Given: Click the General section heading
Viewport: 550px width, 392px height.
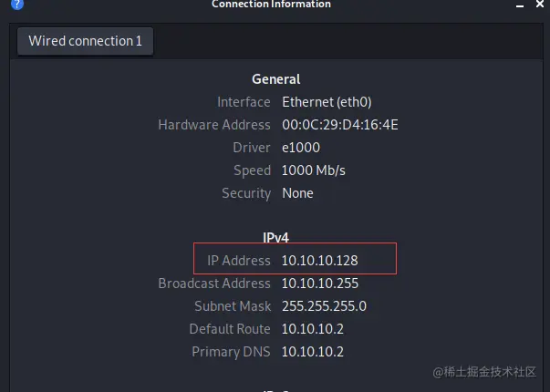Looking at the screenshot, I should [x=275, y=79].
